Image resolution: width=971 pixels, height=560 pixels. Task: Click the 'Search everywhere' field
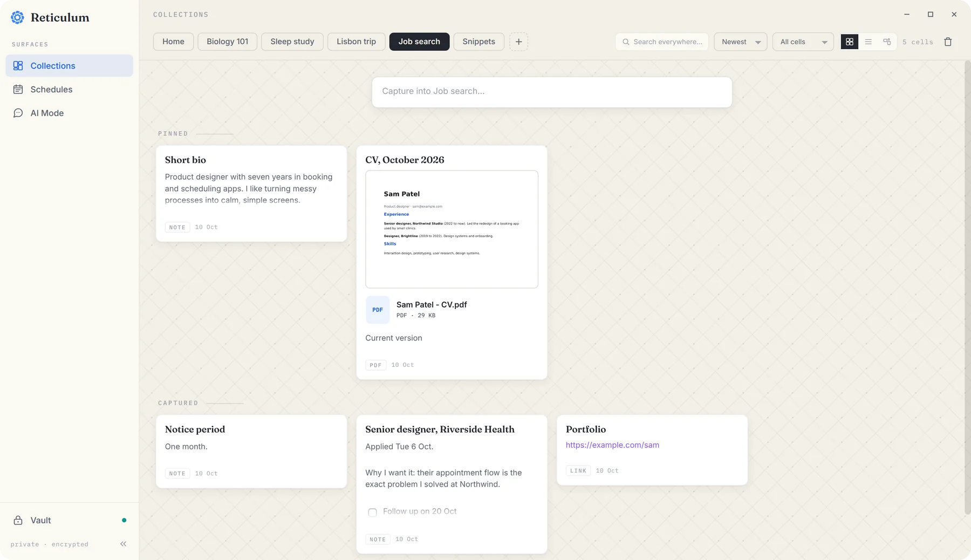point(662,42)
